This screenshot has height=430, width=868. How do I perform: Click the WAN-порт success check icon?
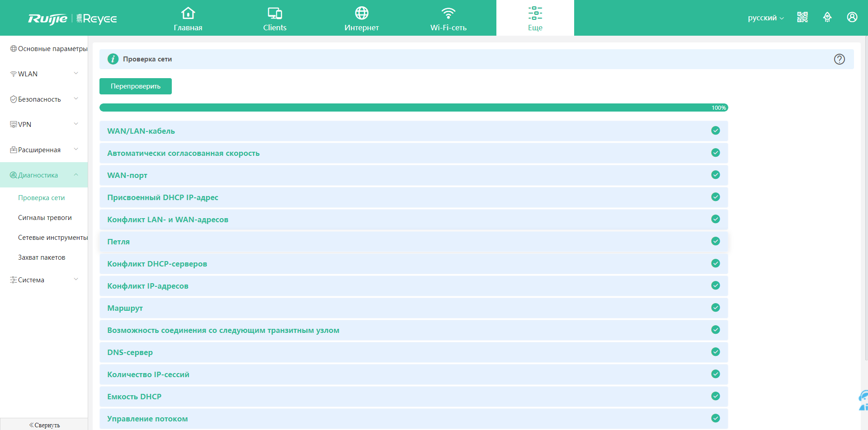pyautogui.click(x=716, y=175)
